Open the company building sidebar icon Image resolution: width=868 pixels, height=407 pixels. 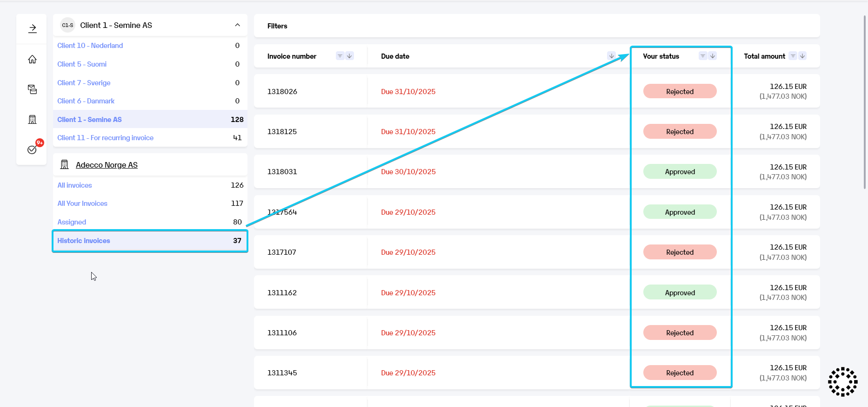32,120
